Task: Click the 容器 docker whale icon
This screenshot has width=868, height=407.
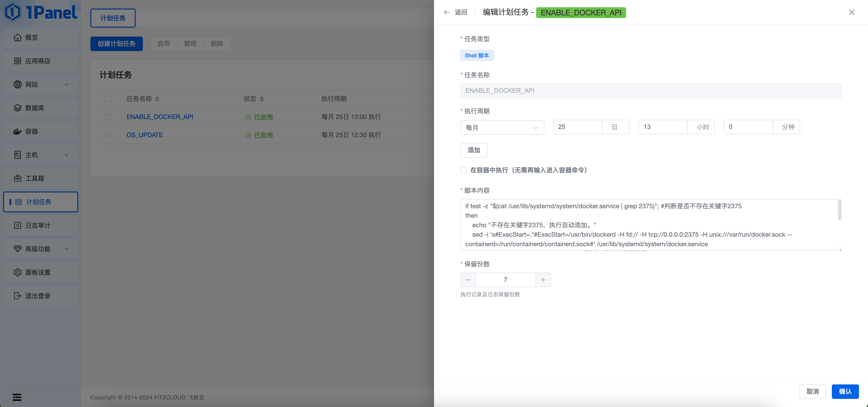Action: [x=18, y=131]
